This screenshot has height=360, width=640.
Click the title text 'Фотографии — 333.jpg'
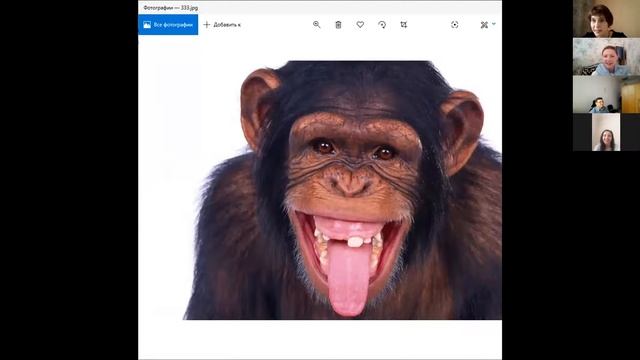pyautogui.click(x=171, y=8)
